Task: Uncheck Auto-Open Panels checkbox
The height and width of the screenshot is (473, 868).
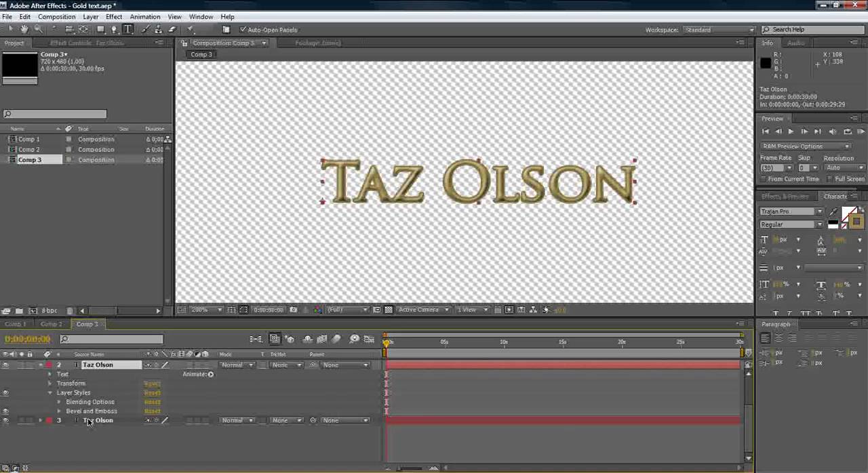Action: pyautogui.click(x=243, y=30)
